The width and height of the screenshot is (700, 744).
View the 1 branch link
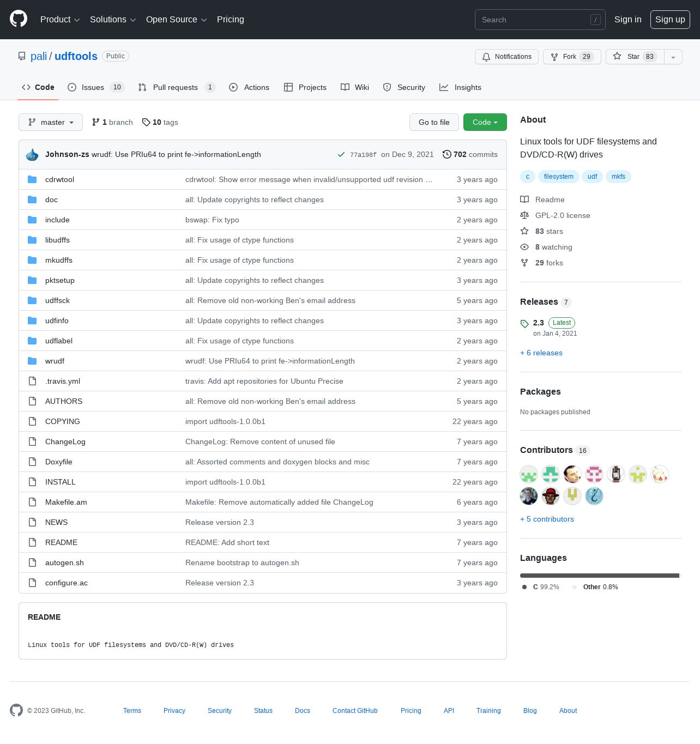point(112,122)
